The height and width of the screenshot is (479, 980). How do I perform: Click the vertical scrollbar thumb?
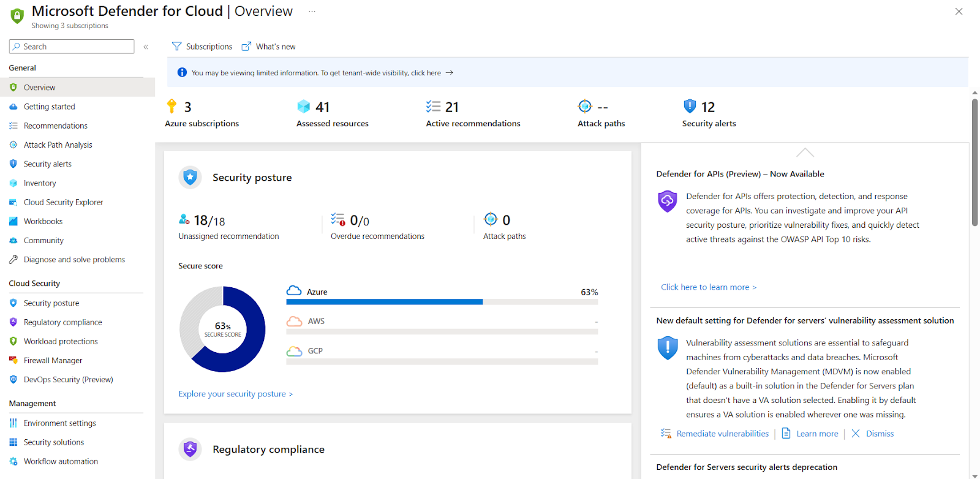[974, 162]
